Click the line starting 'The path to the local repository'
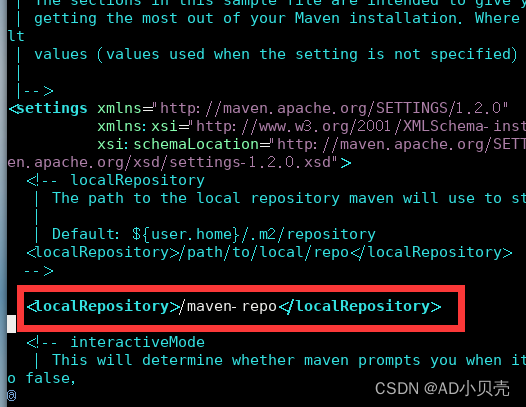 [x=289, y=198]
